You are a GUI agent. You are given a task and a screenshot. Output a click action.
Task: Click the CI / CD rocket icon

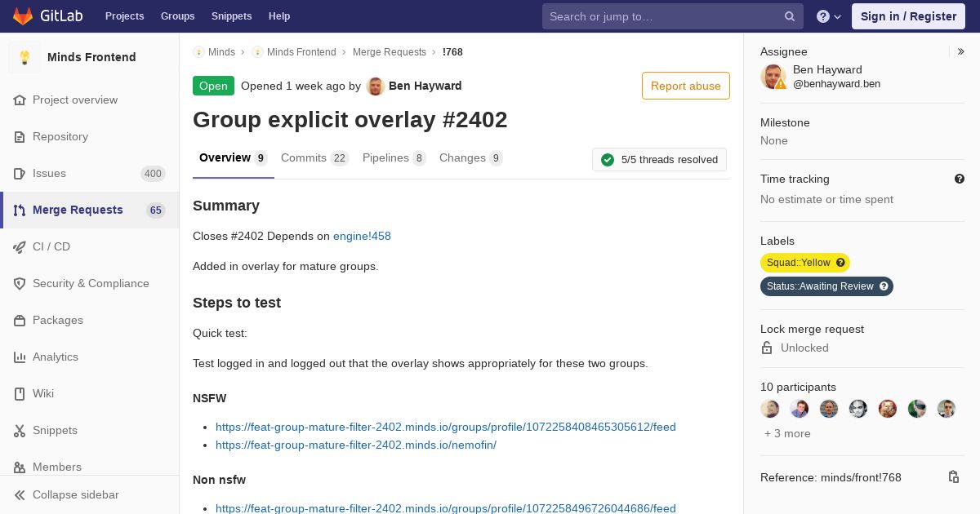(x=20, y=247)
